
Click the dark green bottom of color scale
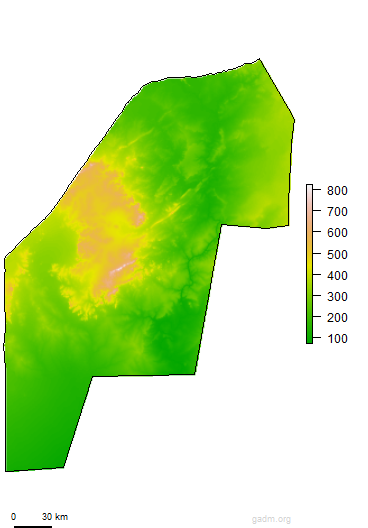tap(309, 339)
